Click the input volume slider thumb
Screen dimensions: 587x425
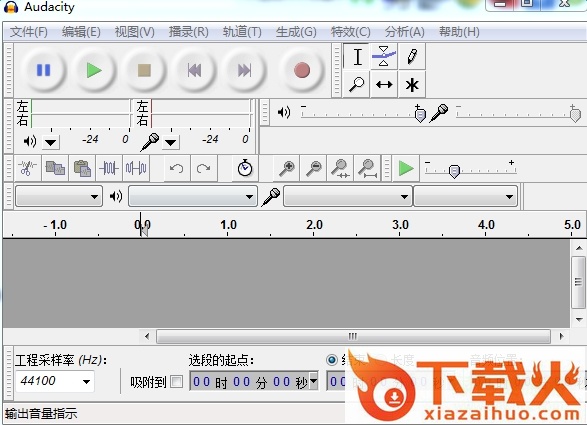575,114
